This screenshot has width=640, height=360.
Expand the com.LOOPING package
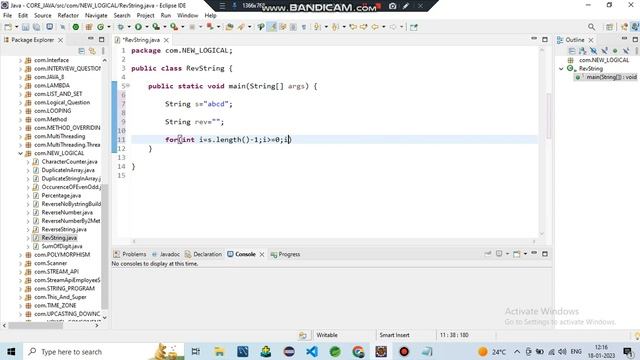[x=20, y=111]
